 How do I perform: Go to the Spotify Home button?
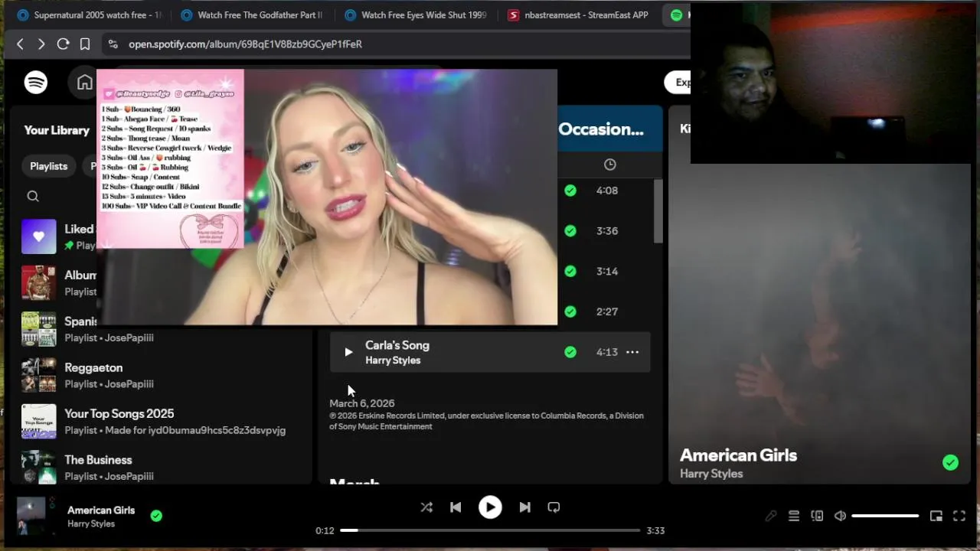click(84, 82)
